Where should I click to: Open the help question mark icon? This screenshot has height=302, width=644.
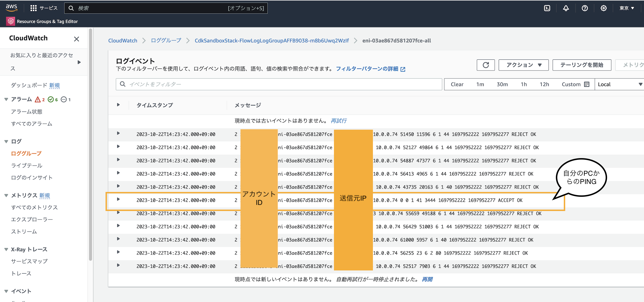click(x=585, y=8)
